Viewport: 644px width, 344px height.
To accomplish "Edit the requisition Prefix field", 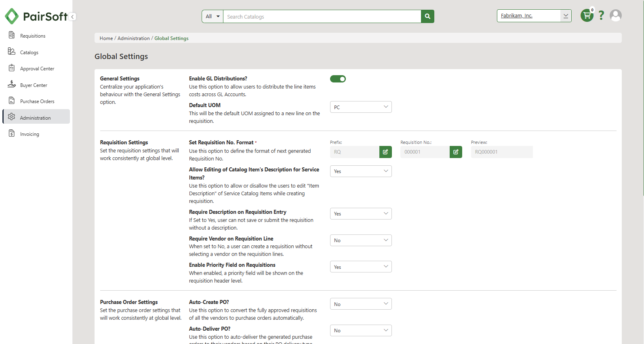I will pos(385,152).
